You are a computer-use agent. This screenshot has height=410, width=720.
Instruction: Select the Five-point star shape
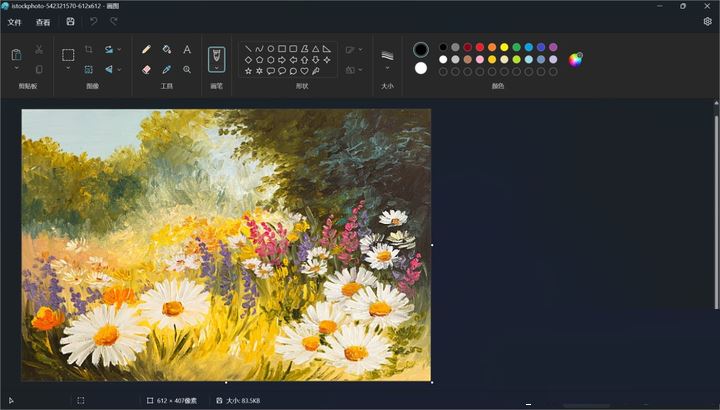coord(248,71)
